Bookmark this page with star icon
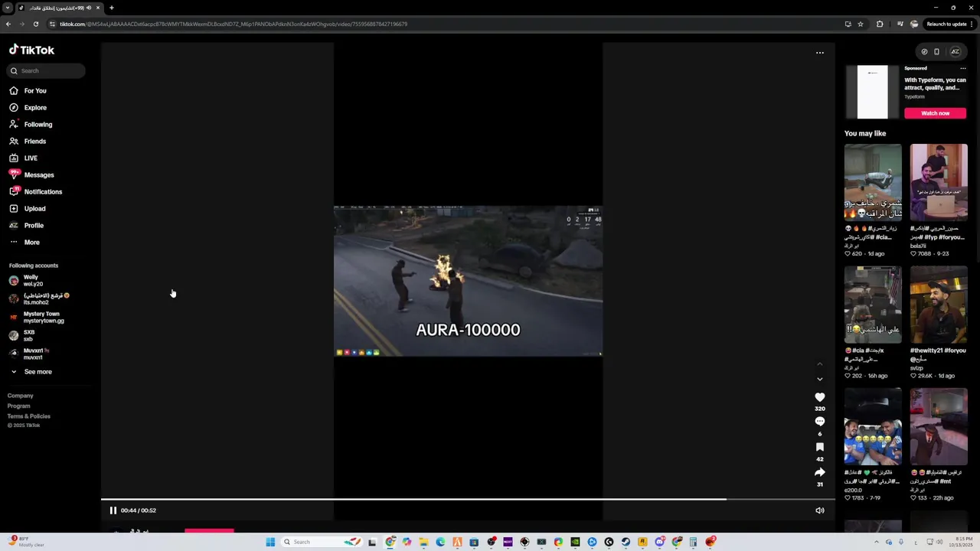Viewport: 980px width, 551px height. click(x=861, y=24)
